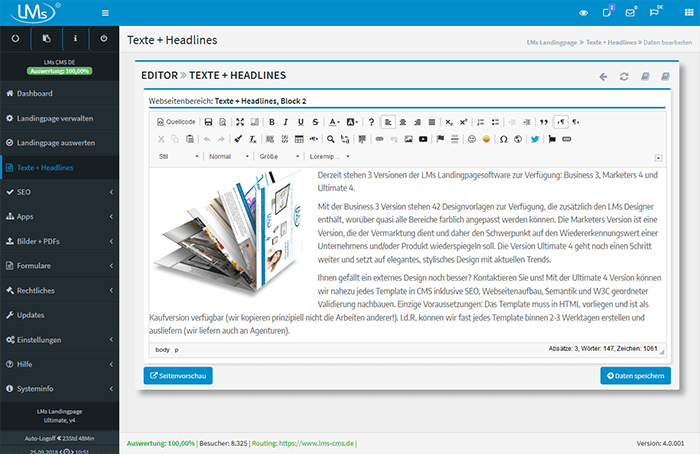Screen dimensions: 700x454
Task: Open the Stil dropdown
Action: tap(178, 157)
